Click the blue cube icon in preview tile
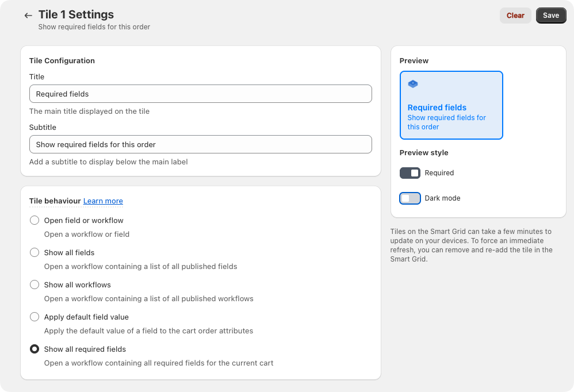The width and height of the screenshot is (574, 392). [x=413, y=84]
